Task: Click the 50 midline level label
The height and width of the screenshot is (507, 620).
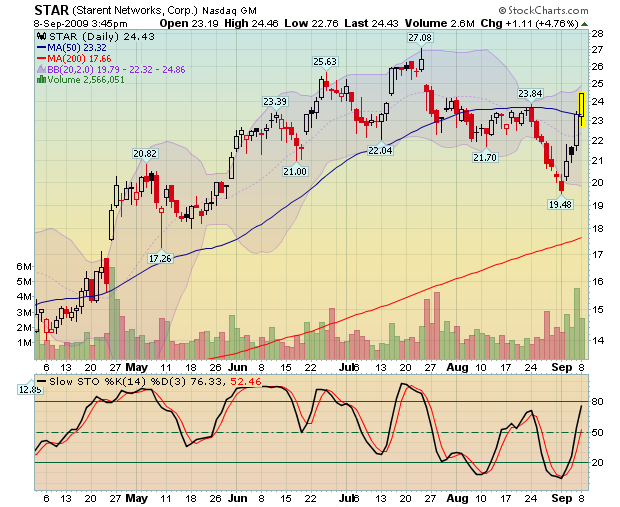Action: coord(597,432)
